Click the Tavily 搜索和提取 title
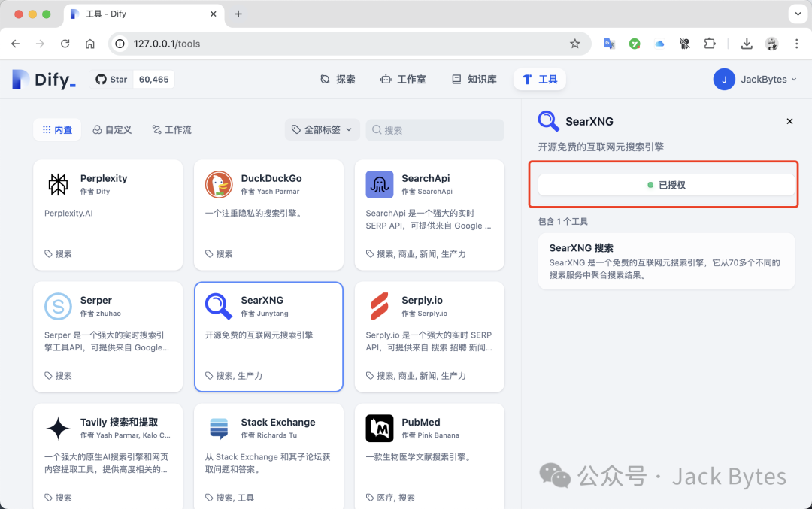The width and height of the screenshot is (812, 509). tap(119, 422)
